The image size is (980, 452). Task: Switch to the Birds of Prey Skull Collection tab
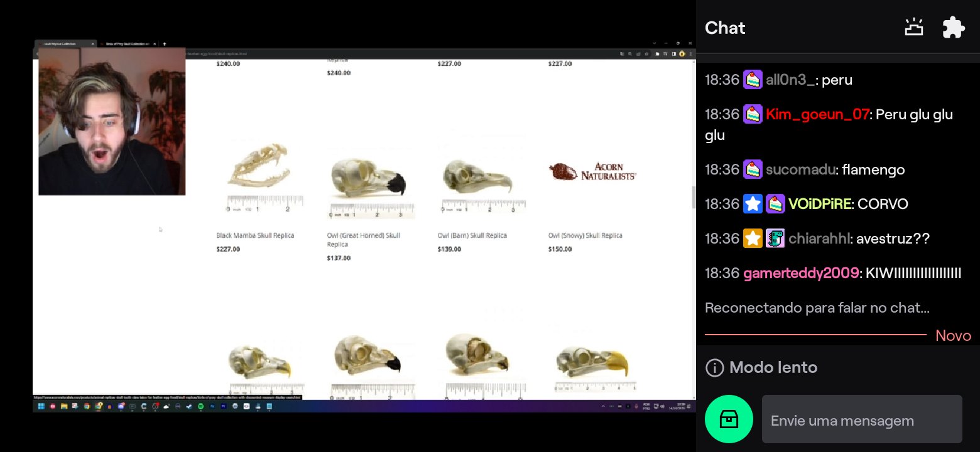[x=129, y=44]
